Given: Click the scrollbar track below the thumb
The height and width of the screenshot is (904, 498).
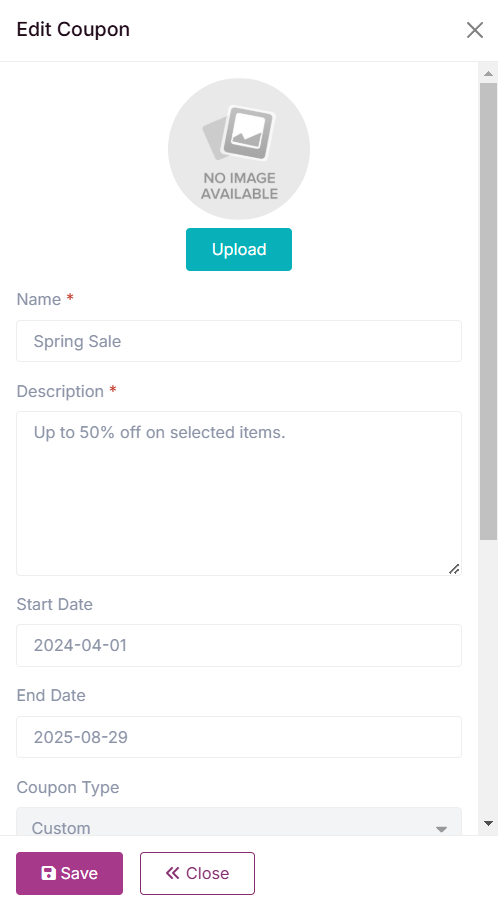Looking at the screenshot, I should (488, 677).
